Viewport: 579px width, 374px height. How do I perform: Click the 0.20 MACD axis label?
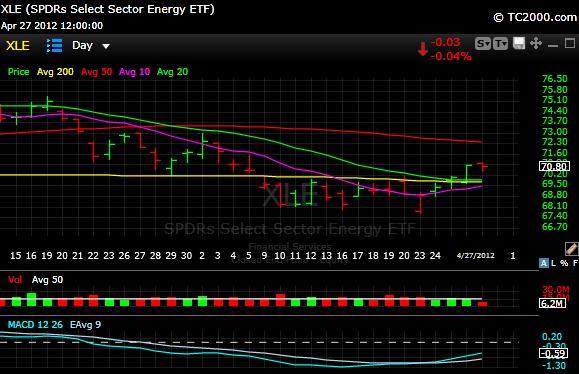(x=552, y=337)
